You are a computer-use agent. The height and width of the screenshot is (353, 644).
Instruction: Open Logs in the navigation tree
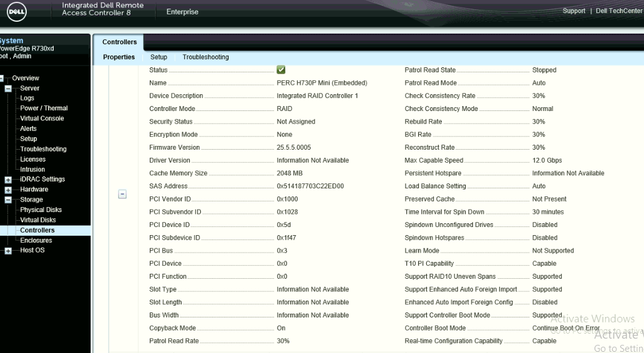pyautogui.click(x=27, y=98)
